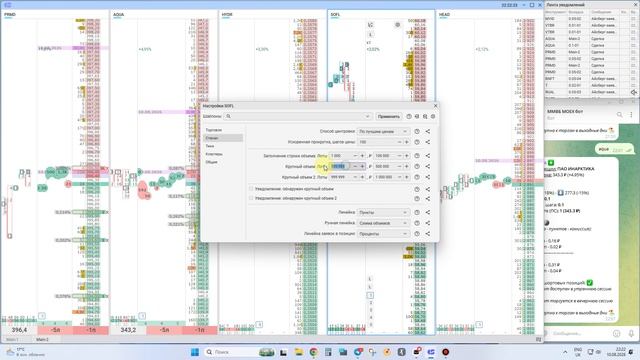Select the Лента settings section
The width and height of the screenshot is (640, 360).
click(x=210, y=146)
